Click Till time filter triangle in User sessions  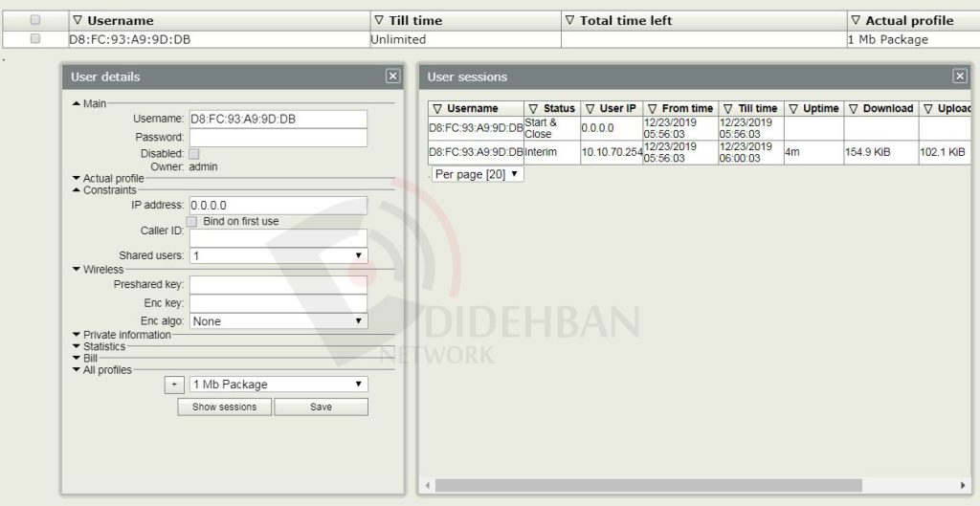tap(727, 109)
